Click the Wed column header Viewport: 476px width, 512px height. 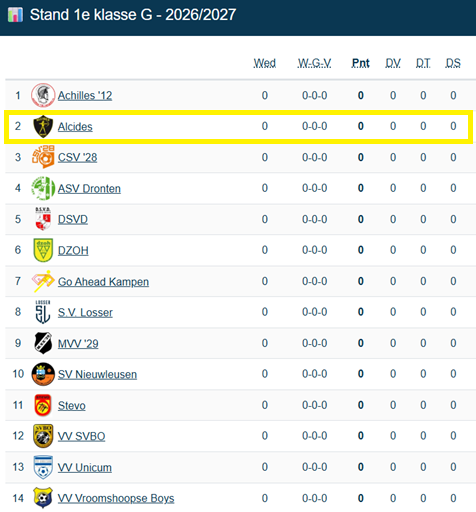click(265, 63)
